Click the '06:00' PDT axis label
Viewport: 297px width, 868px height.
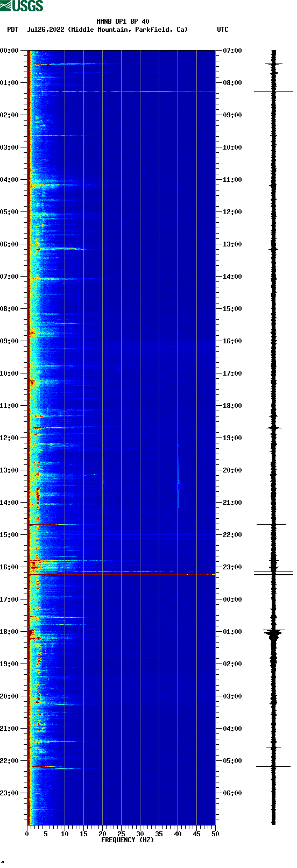[9, 244]
